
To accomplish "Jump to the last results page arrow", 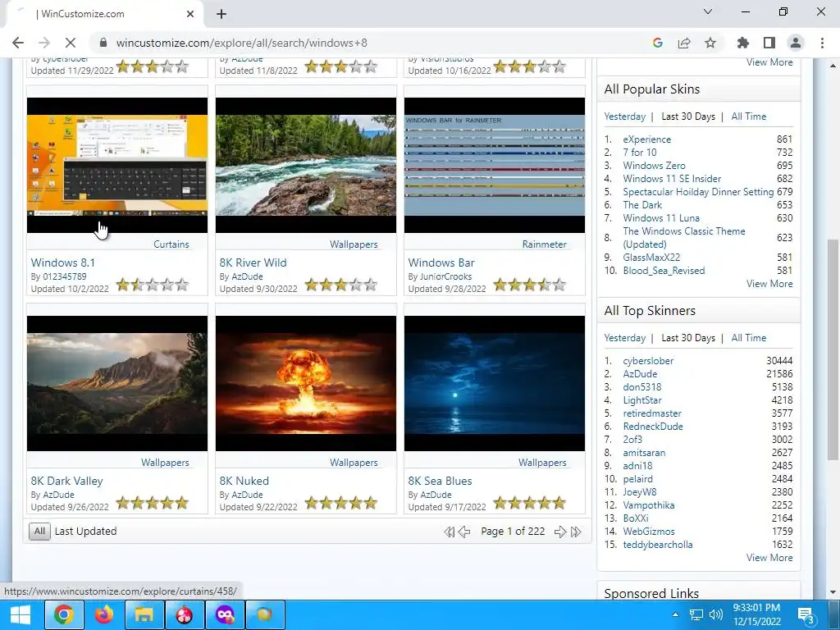I will click(x=577, y=532).
